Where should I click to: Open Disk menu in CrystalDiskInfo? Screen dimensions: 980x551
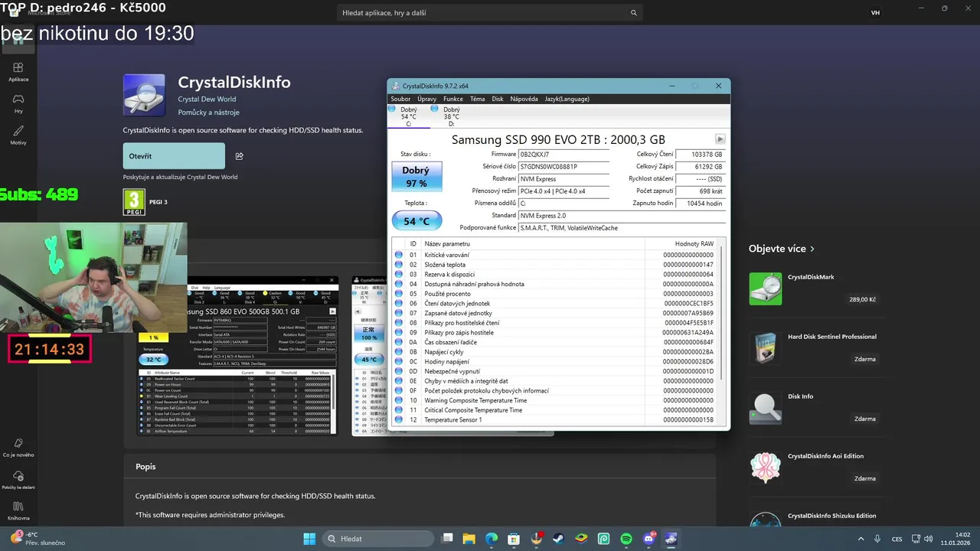click(498, 99)
